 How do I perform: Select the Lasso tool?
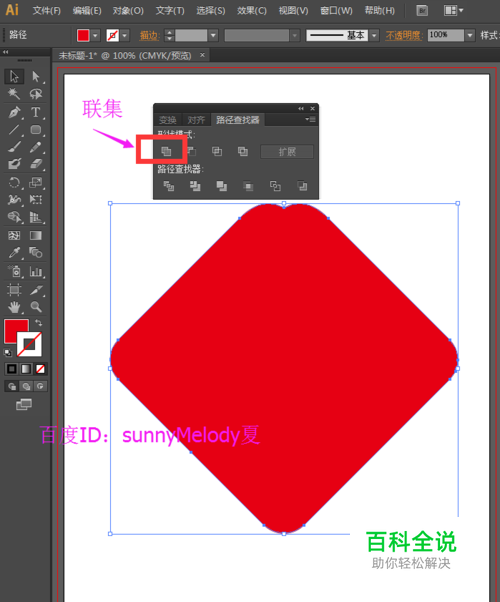click(x=36, y=94)
